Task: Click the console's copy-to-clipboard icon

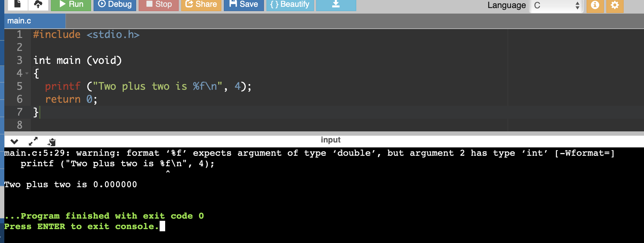Action: tap(52, 142)
